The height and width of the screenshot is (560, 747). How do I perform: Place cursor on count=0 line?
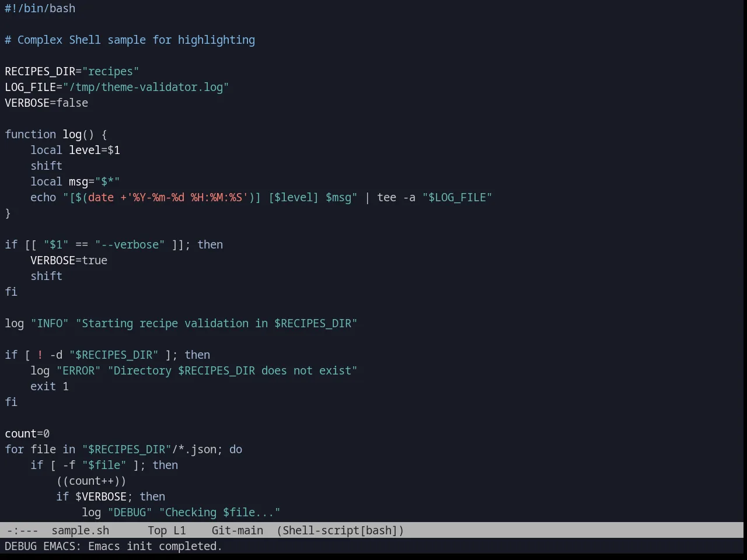[27, 433]
